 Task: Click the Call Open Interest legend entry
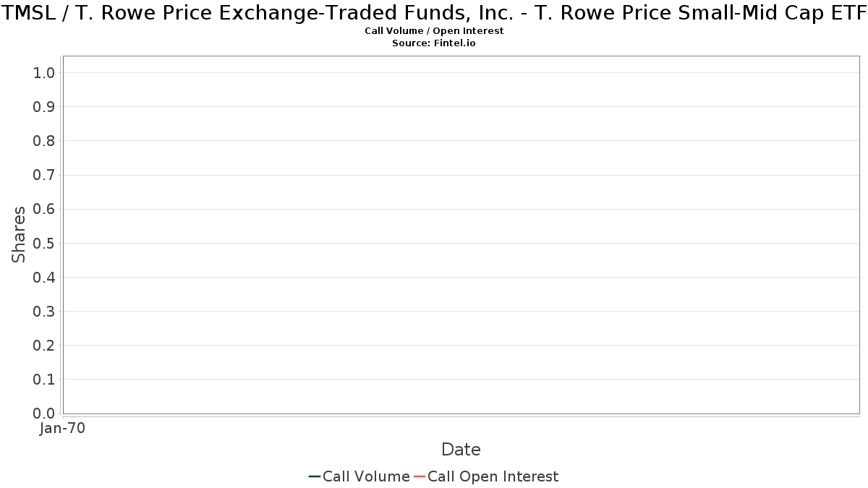(x=486, y=476)
